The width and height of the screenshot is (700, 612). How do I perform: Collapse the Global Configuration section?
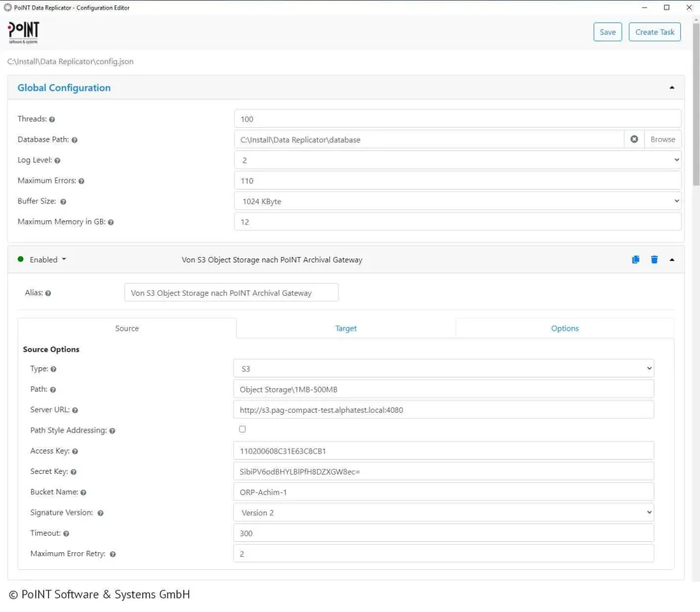[x=671, y=87]
